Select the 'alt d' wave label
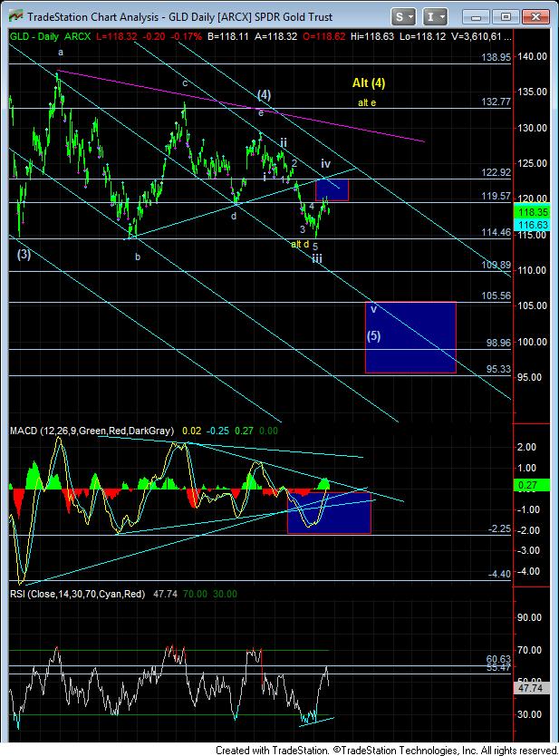 click(x=300, y=244)
